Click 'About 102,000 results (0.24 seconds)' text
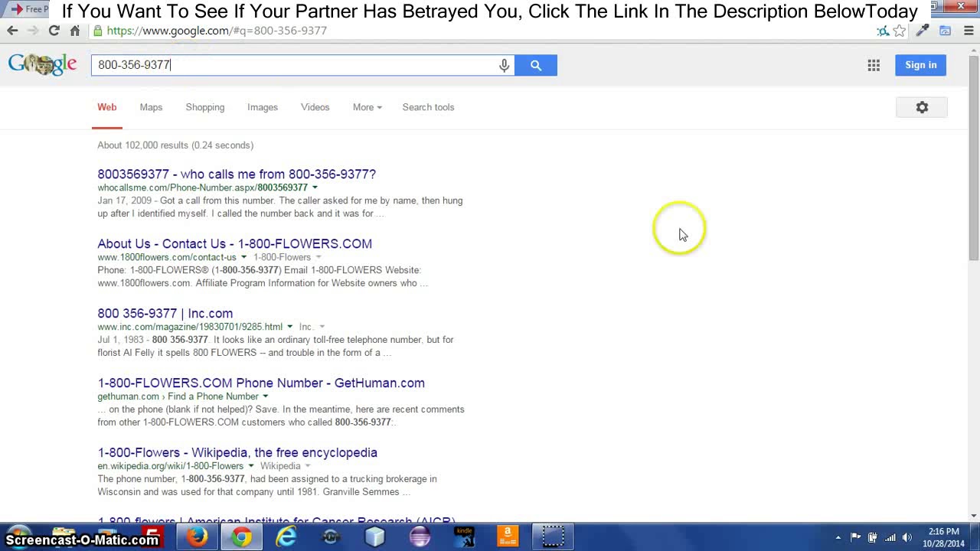980x551 pixels. 175,145
